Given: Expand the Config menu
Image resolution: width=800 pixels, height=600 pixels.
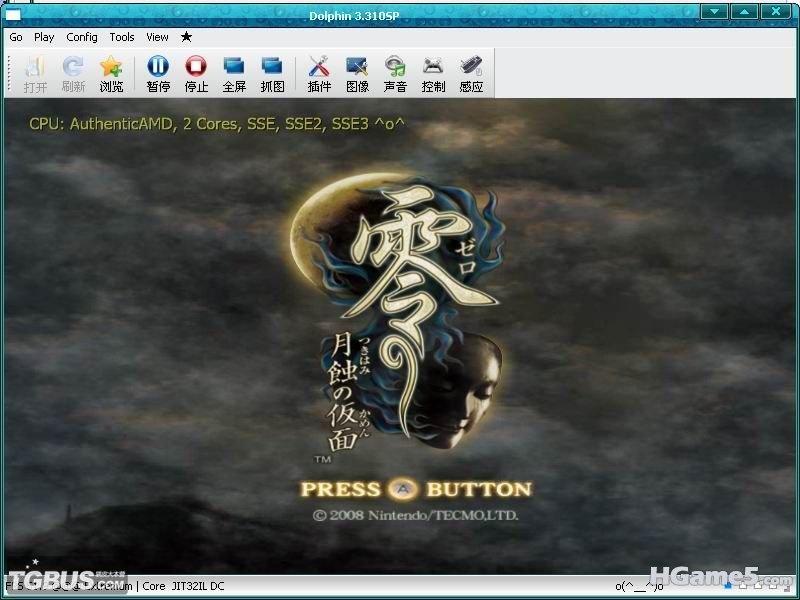Looking at the screenshot, I should 82,37.
